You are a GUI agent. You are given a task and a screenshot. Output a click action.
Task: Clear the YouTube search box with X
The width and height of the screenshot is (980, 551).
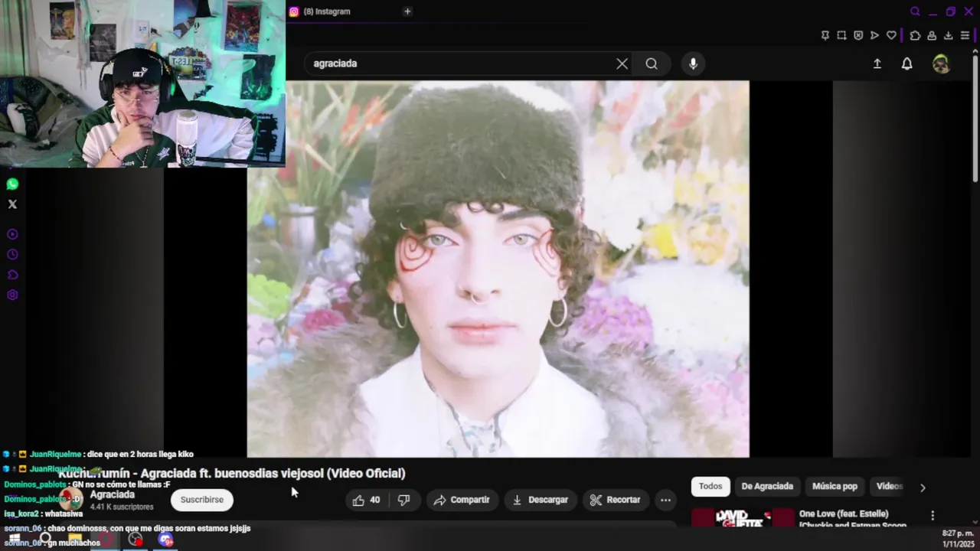(x=622, y=64)
